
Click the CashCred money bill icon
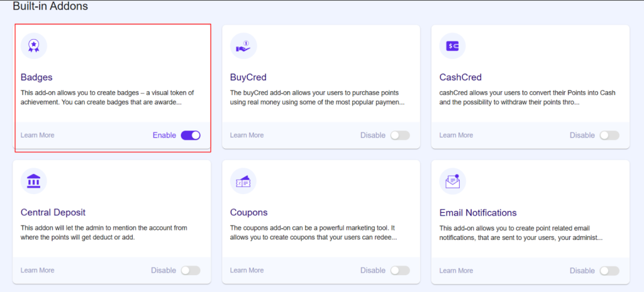[x=452, y=46]
